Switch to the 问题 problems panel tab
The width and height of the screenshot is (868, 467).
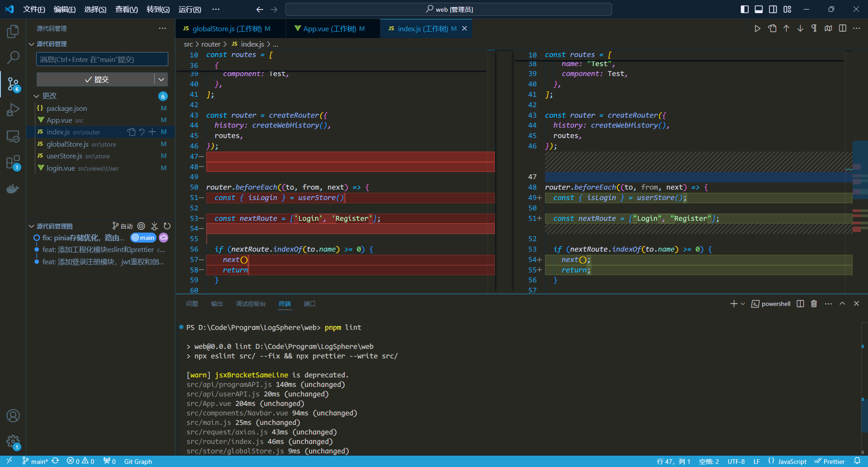click(x=192, y=304)
